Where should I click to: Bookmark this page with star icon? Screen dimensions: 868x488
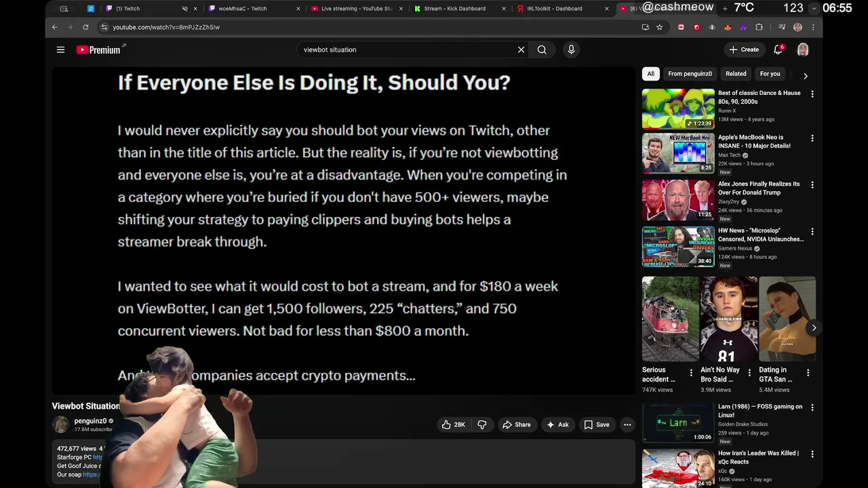point(659,27)
